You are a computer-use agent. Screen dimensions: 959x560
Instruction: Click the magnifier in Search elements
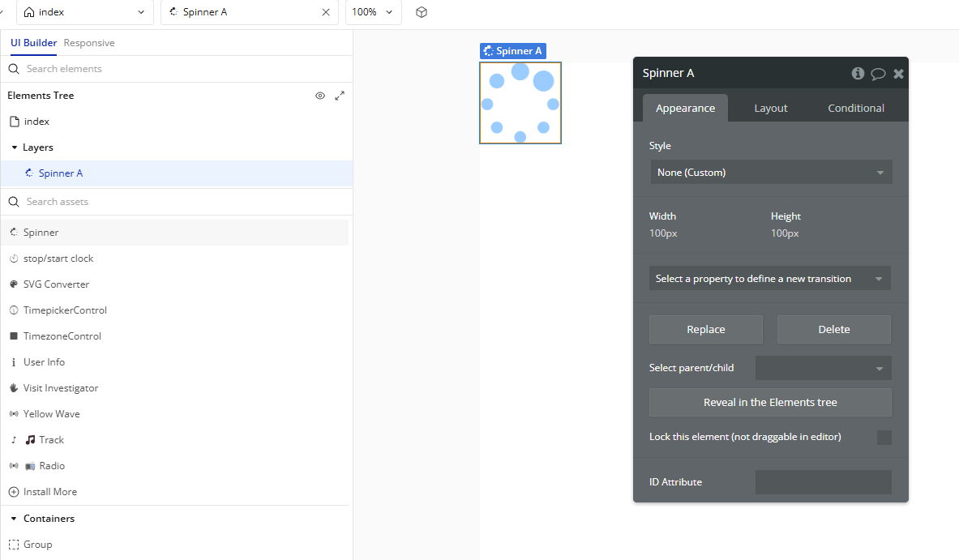pos(14,69)
